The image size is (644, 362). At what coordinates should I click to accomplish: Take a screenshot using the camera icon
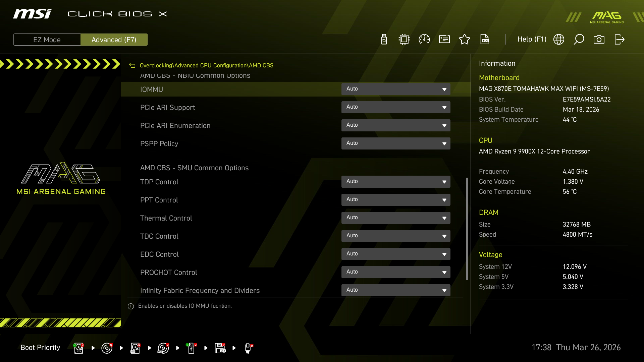pos(599,39)
